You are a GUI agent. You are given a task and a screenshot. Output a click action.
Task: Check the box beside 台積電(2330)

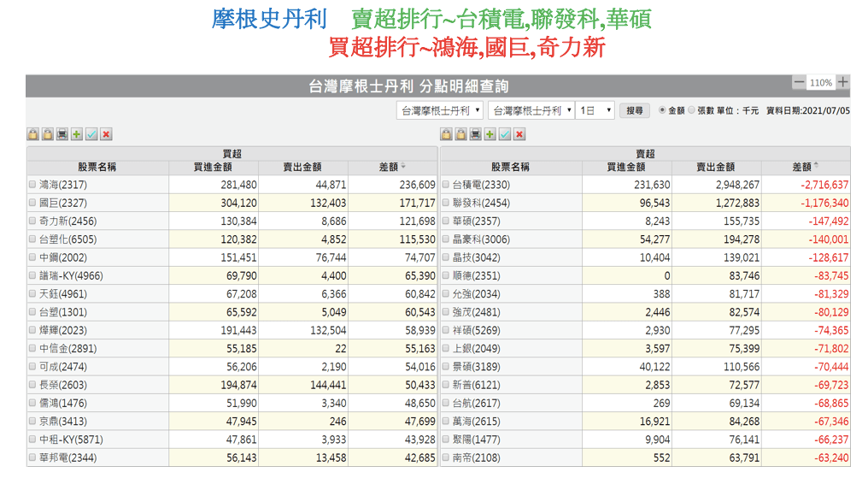coord(445,185)
